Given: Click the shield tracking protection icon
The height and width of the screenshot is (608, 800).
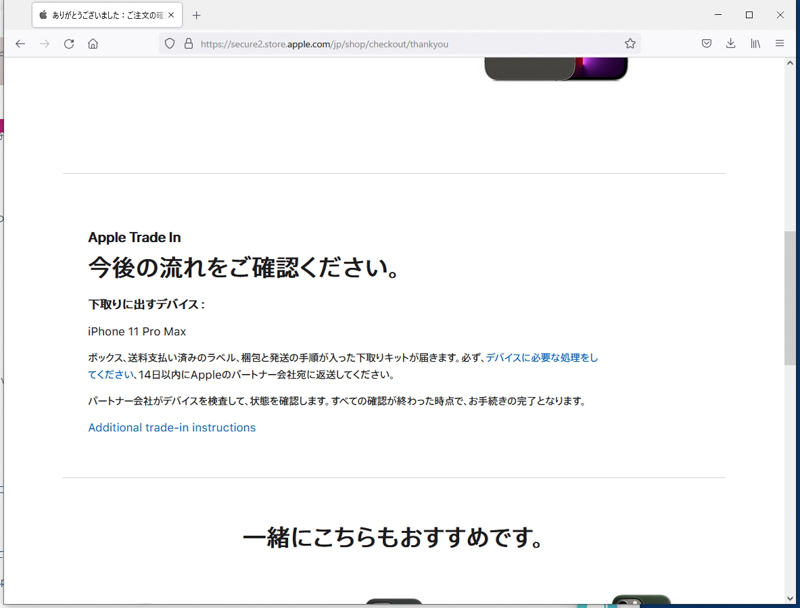Looking at the screenshot, I should (170, 44).
